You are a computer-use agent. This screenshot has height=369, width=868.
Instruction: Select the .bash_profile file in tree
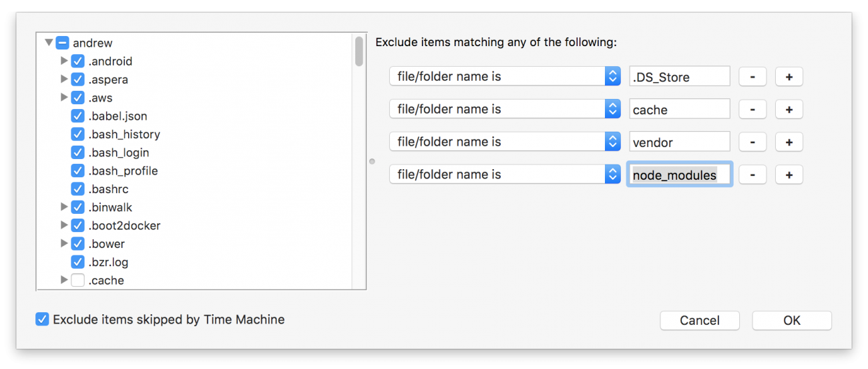(x=124, y=171)
